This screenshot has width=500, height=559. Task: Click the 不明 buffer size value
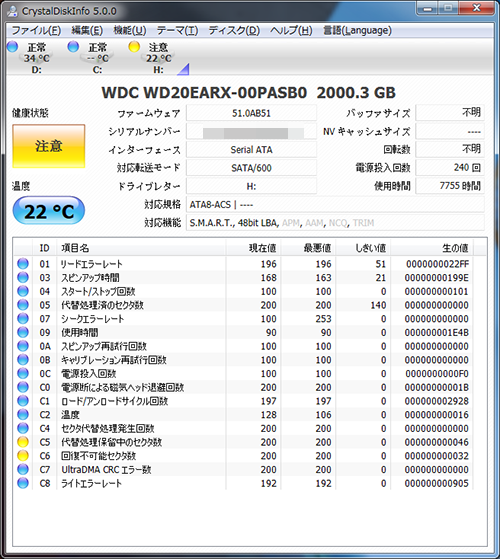[x=450, y=113]
